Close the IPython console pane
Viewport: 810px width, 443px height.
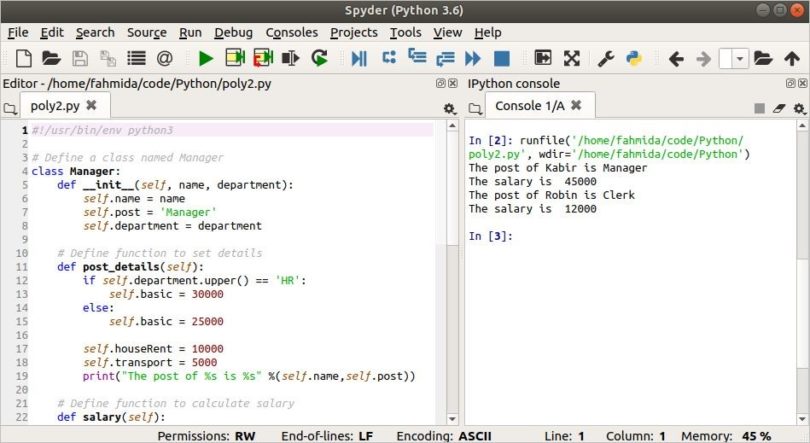pyautogui.click(x=803, y=83)
